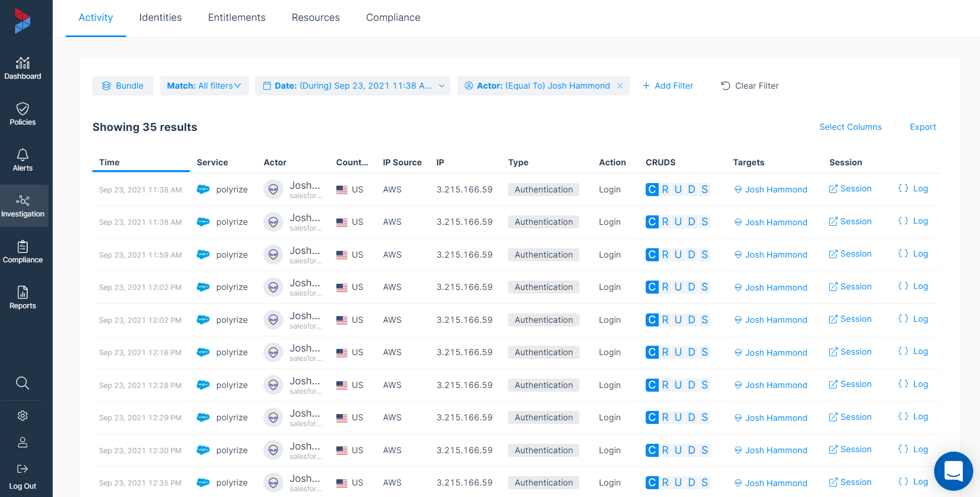The image size is (980, 497).
Task: Click the Export link
Action: tap(923, 127)
